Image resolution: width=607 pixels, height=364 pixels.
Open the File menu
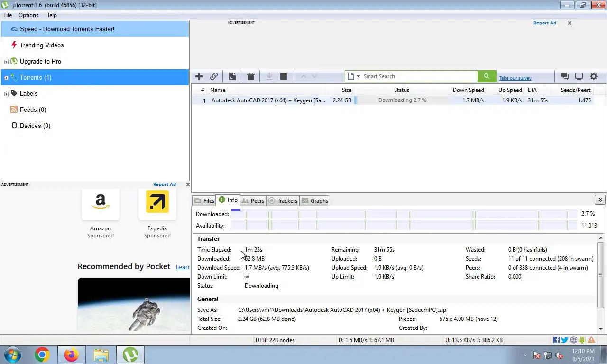click(x=8, y=15)
